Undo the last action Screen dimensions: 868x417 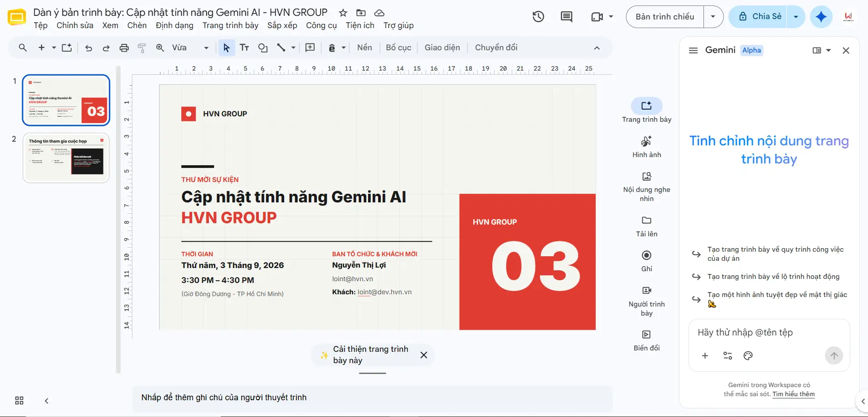(x=88, y=48)
